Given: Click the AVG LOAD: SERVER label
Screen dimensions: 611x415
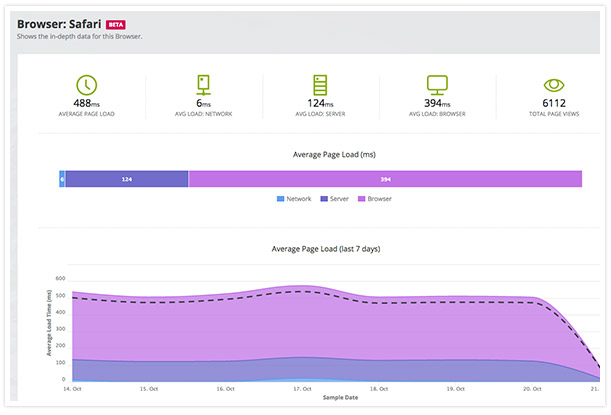Looking at the screenshot, I should pyautogui.click(x=320, y=114).
